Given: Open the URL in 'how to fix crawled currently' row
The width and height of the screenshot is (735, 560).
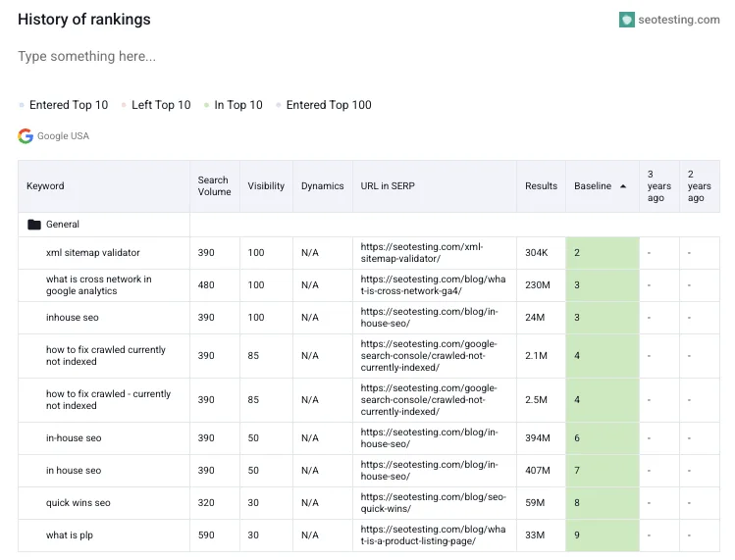Looking at the screenshot, I should (x=429, y=356).
